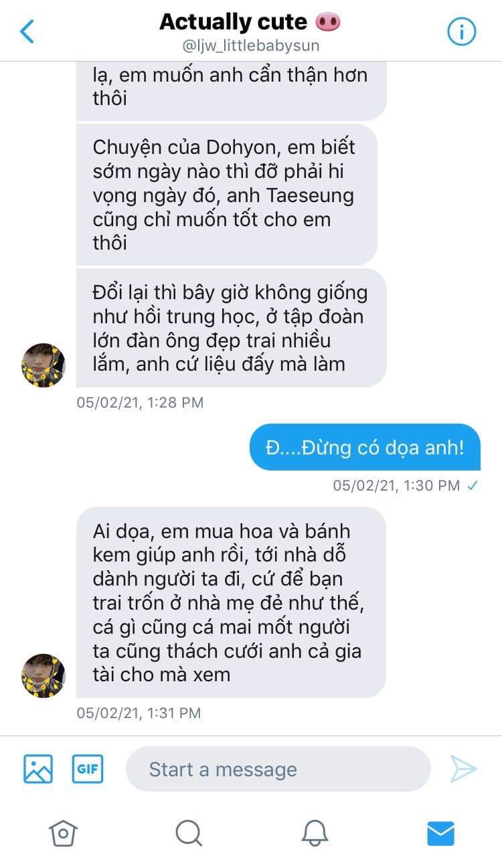Tap message starting with Đổi lại thì
The width and height of the screenshot is (502, 868).
coord(231,328)
